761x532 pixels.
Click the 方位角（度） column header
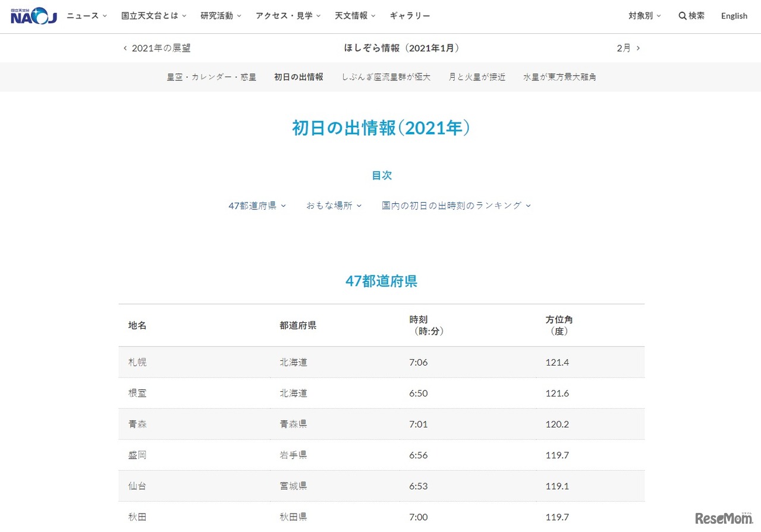[x=559, y=326]
